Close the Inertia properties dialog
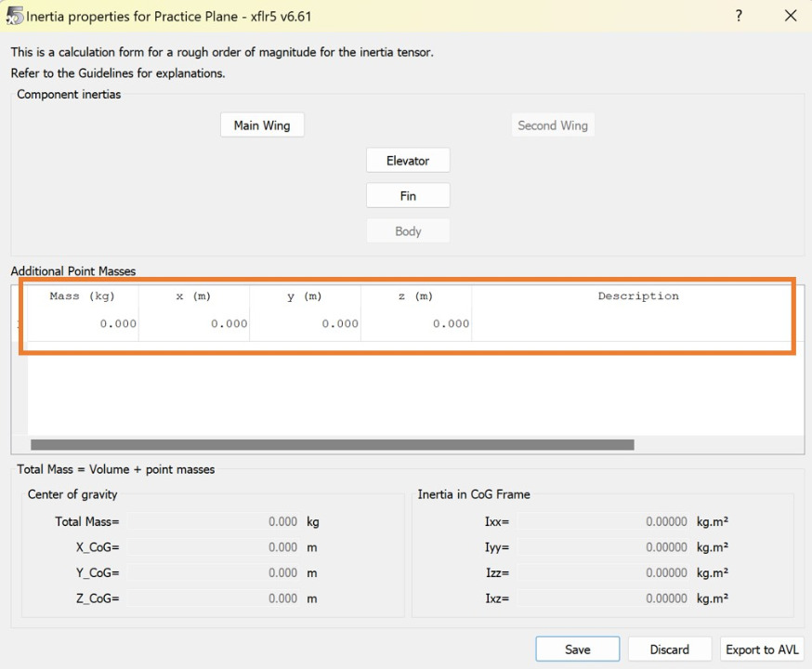 (x=790, y=16)
